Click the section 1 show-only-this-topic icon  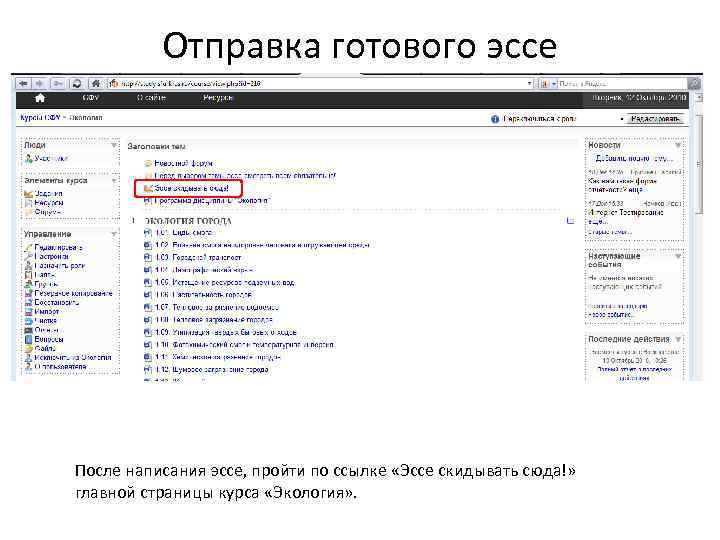pos(570,221)
